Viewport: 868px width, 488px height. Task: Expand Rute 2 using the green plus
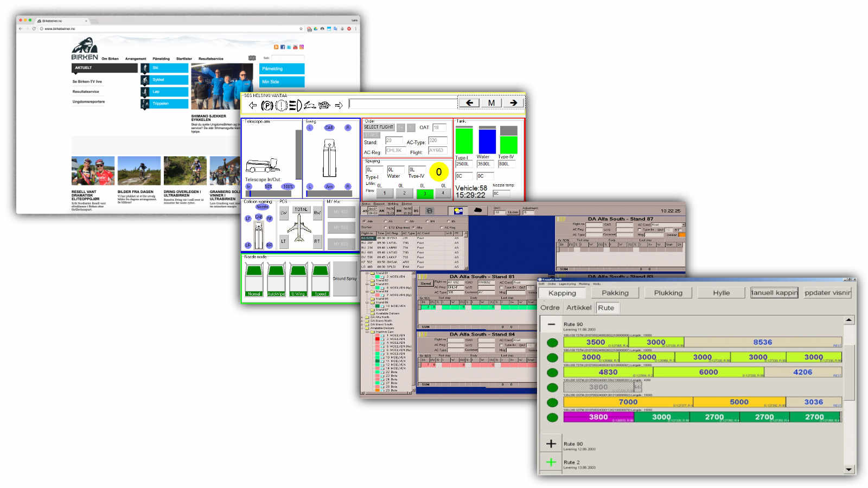click(551, 462)
